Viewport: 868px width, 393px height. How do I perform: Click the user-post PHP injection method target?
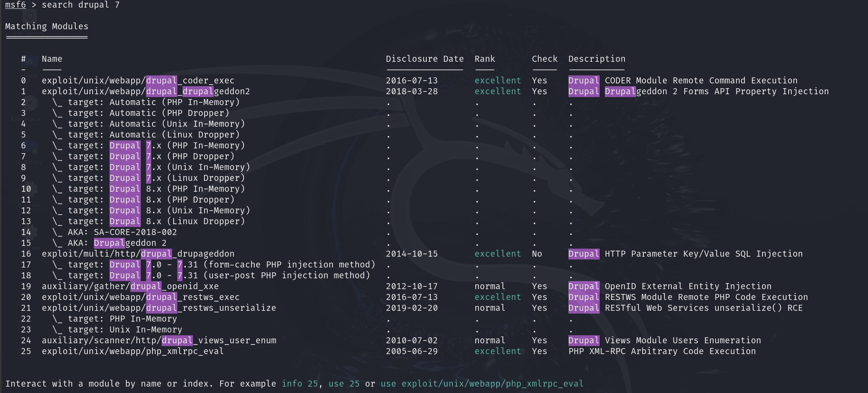pos(211,276)
